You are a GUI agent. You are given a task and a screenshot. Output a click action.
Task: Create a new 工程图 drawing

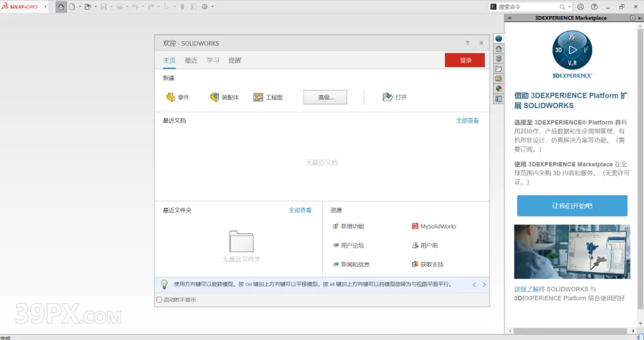pos(268,97)
